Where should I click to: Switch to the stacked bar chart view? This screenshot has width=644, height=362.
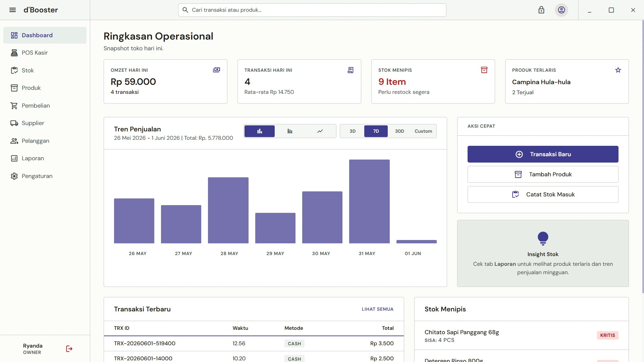pos(290,131)
